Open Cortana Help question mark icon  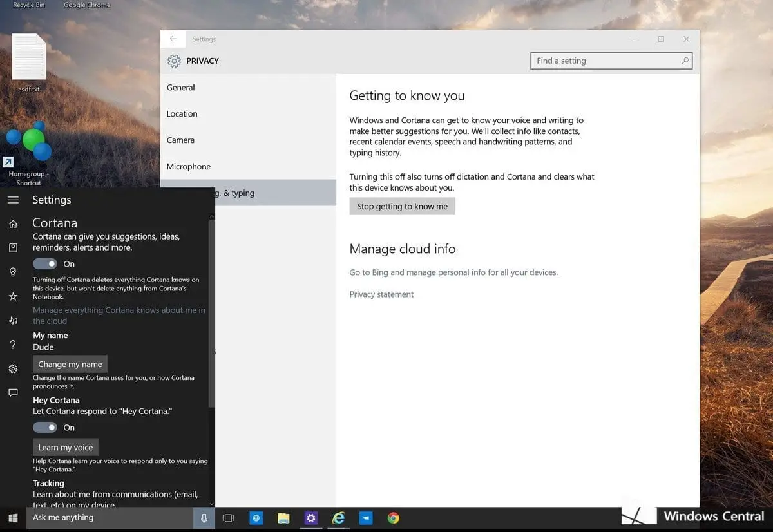point(13,345)
